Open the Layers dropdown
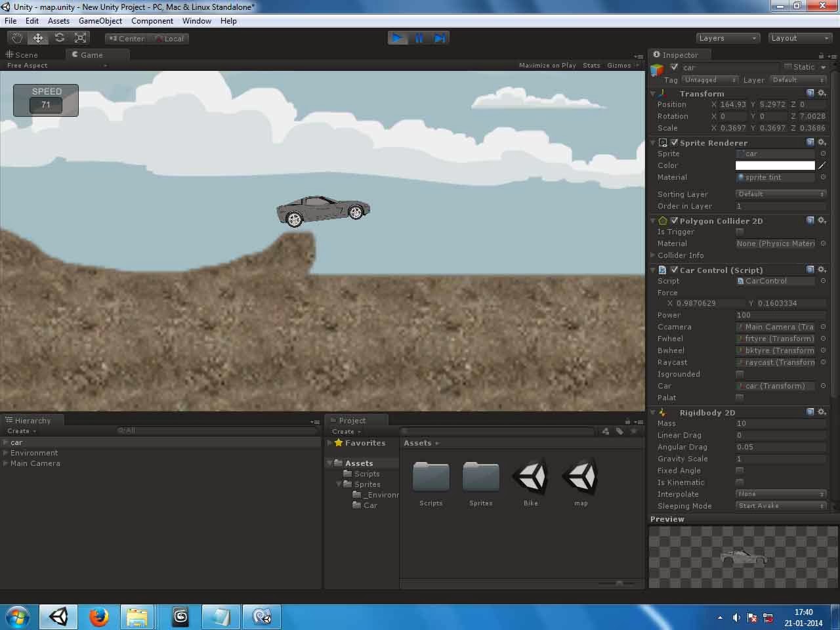This screenshot has height=630, width=840. coord(727,37)
